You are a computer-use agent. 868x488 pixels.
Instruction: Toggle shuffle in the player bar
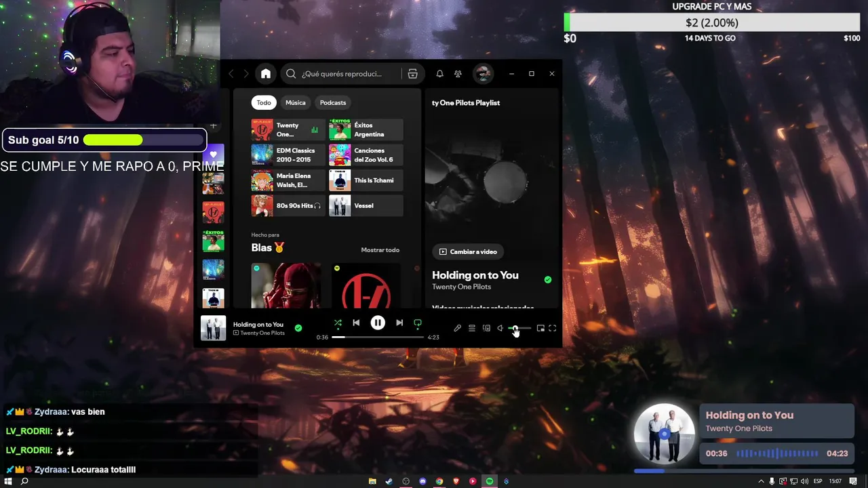[x=338, y=323]
